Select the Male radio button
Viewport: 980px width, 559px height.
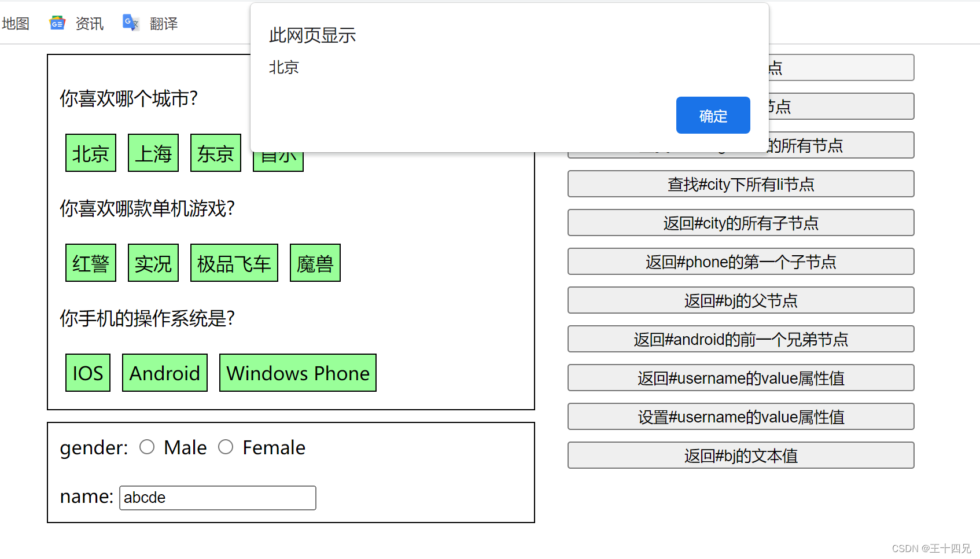pos(147,447)
